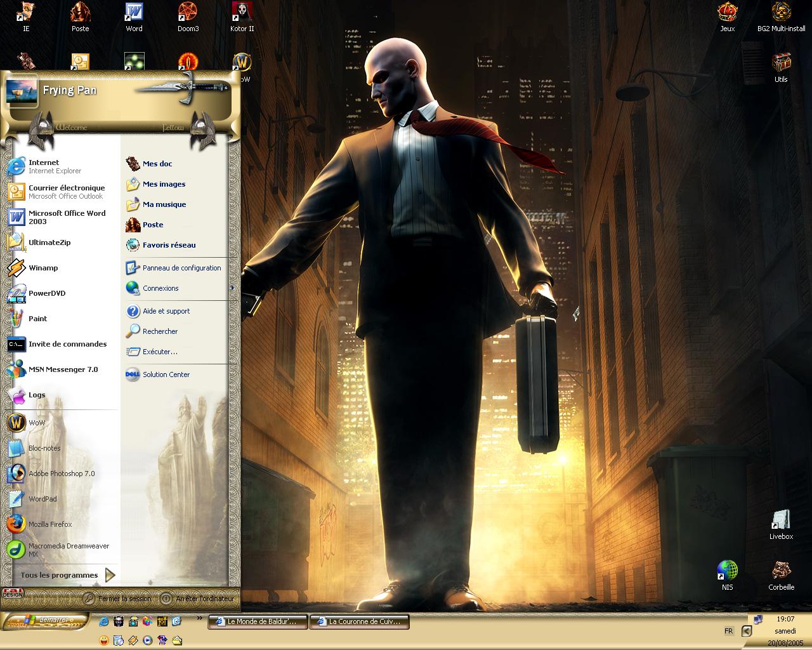Launch the Doom3 desktop shortcut
The width and height of the screenshot is (812, 650).
point(188,17)
